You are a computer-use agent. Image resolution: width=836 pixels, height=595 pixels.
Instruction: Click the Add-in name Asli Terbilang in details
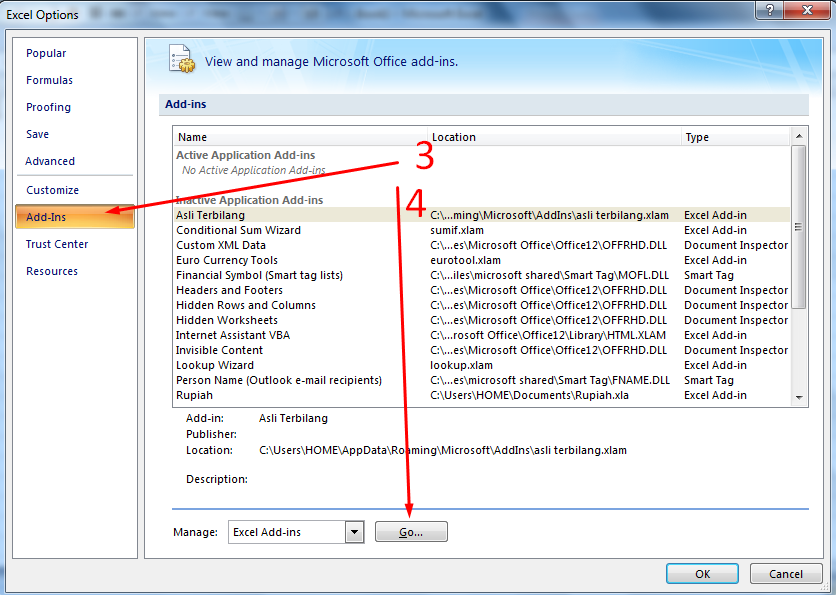point(293,418)
